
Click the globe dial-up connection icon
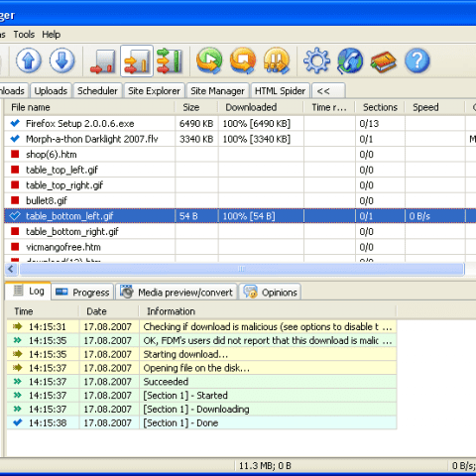(350, 60)
